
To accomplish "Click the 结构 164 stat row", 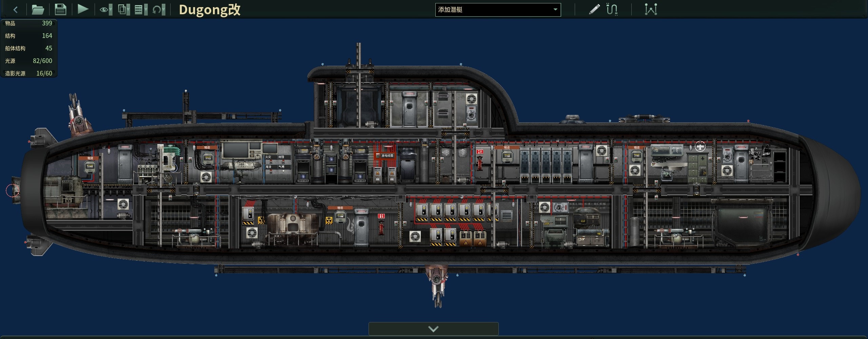I will 29,36.
